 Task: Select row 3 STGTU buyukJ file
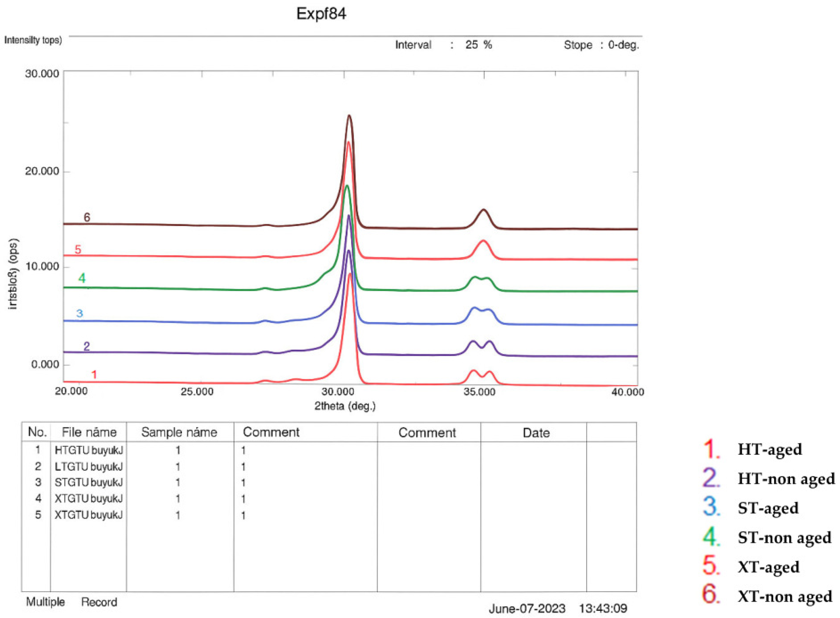89,483
